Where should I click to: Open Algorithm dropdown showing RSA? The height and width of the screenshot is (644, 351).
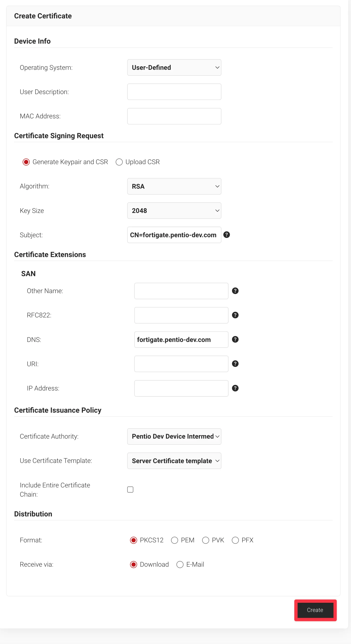point(174,186)
